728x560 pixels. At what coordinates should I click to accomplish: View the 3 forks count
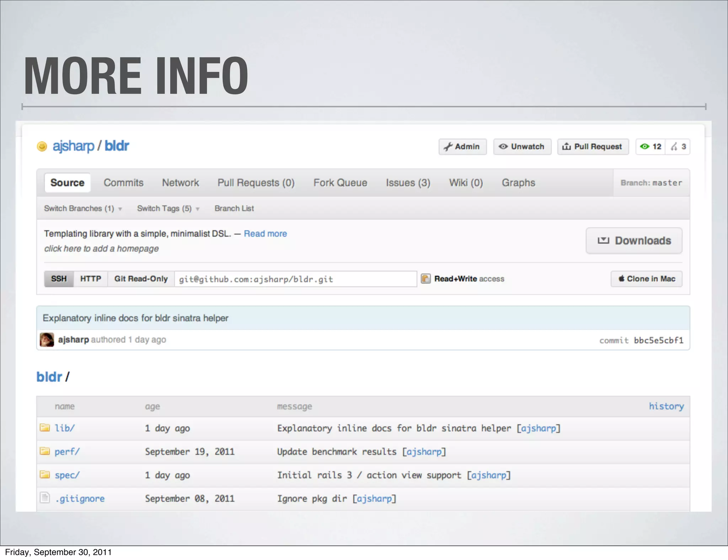(678, 147)
